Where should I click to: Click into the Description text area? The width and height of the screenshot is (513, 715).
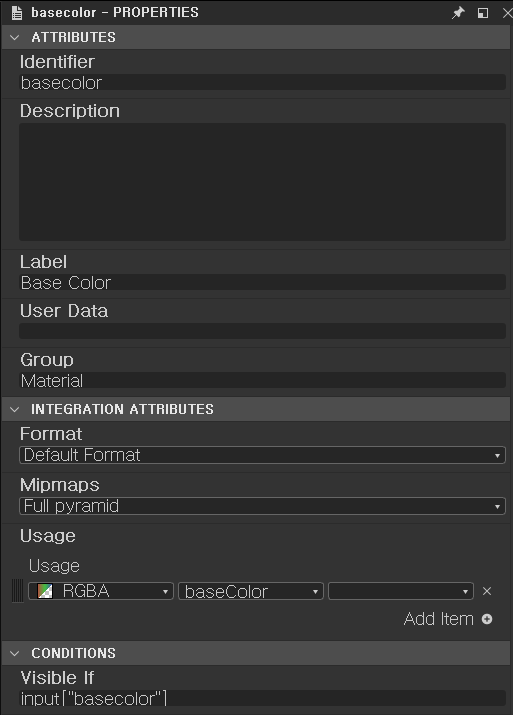[x=262, y=182]
